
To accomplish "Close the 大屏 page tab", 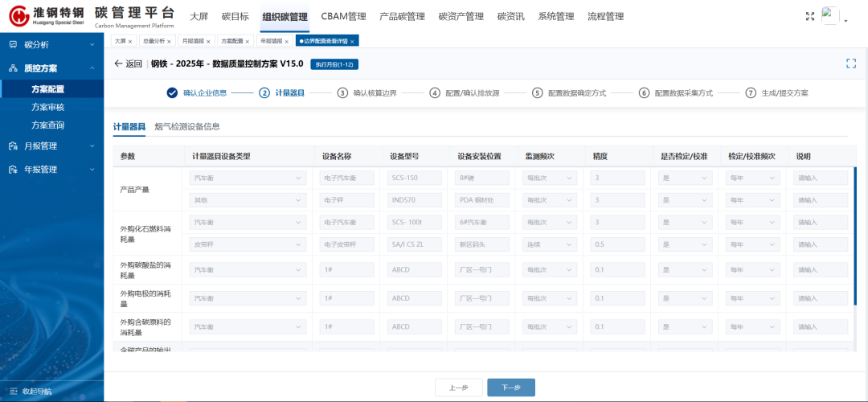I will 130,42.
